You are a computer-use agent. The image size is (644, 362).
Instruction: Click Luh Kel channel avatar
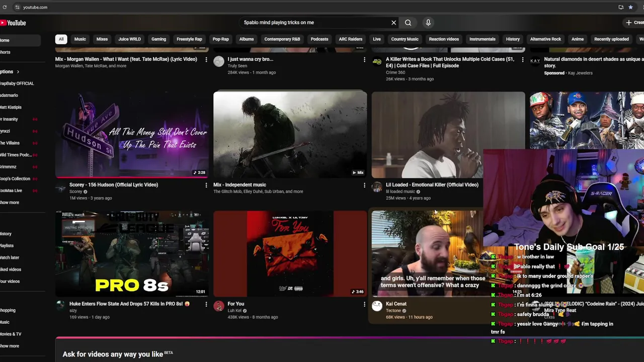219,306
